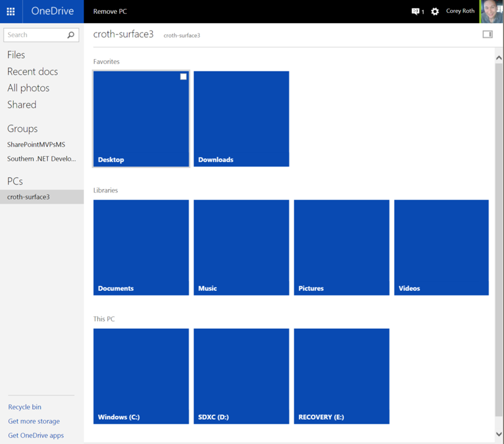Click the scrollbar down arrow
504x444 pixels.
(x=499, y=434)
